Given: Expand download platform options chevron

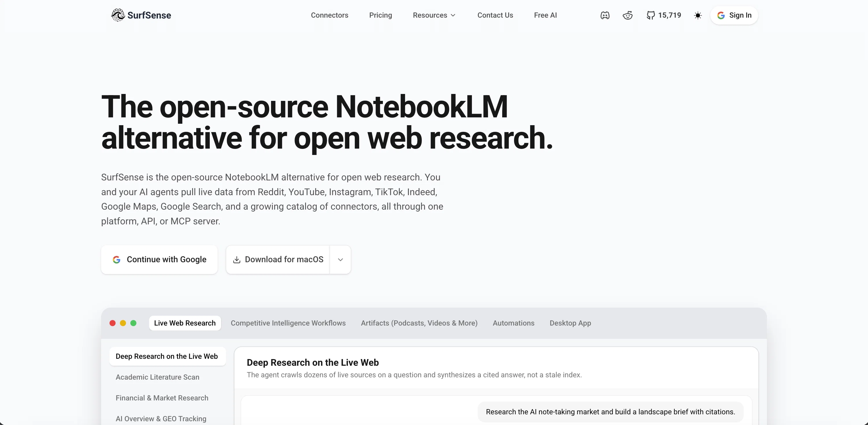Looking at the screenshot, I should pyautogui.click(x=340, y=260).
